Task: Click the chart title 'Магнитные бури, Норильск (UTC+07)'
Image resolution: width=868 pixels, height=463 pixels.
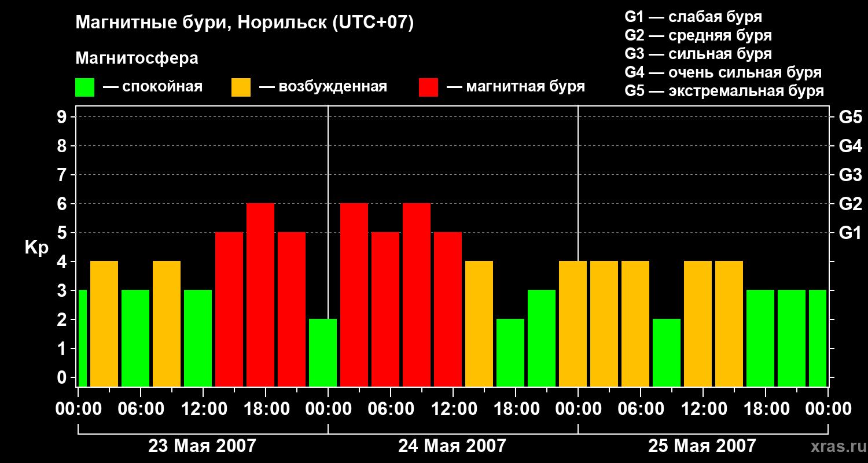Action: [245, 23]
